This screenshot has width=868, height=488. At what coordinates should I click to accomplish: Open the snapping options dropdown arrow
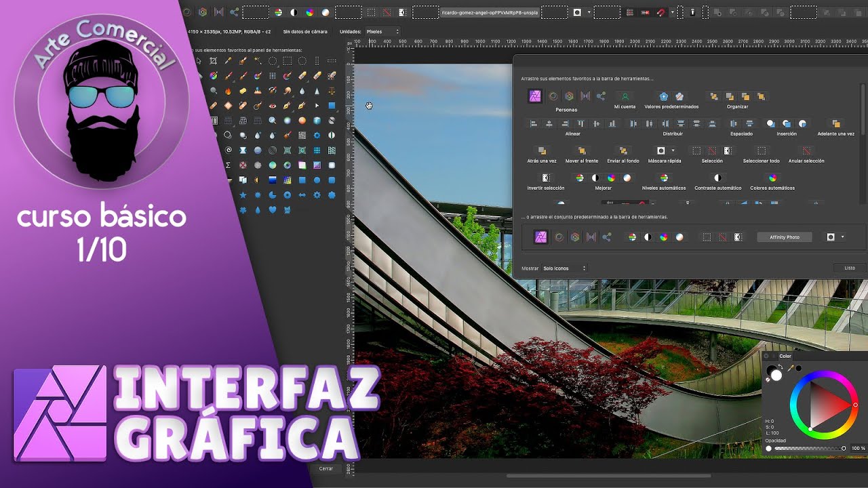click(x=673, y=12)
